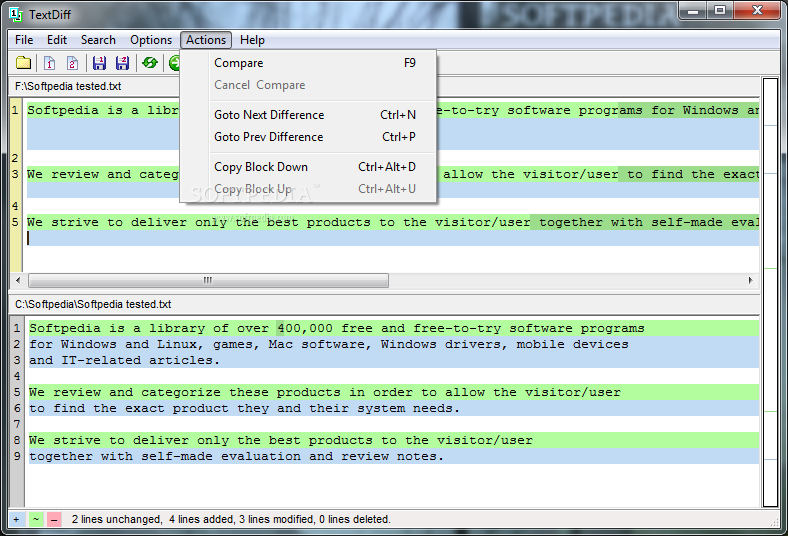Click the '0 lines deleted' status text
This screenshot has height=536, width=788.
pos(355,519)
